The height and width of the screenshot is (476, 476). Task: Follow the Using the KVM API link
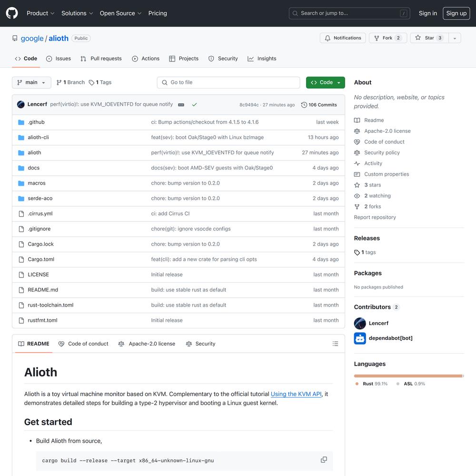click(296, 394)
